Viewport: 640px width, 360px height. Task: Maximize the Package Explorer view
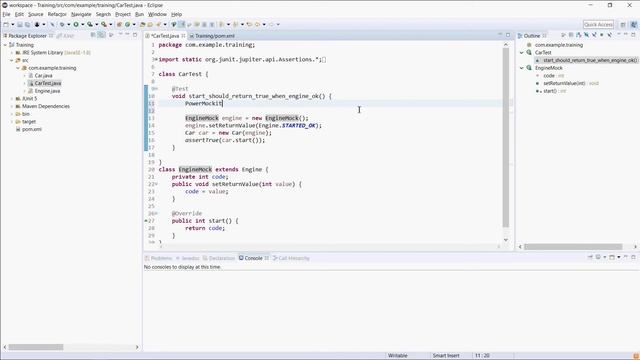pyautogui.click(x=135, y=36)
